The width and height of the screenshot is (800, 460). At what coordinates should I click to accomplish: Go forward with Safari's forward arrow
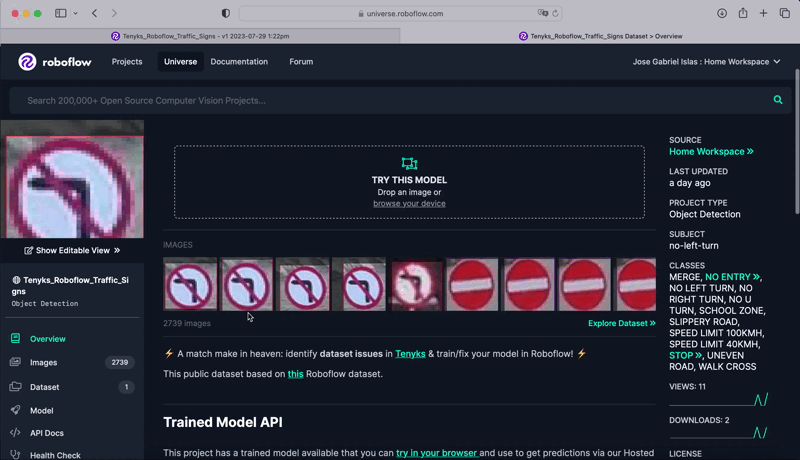(x=114, y=13)
